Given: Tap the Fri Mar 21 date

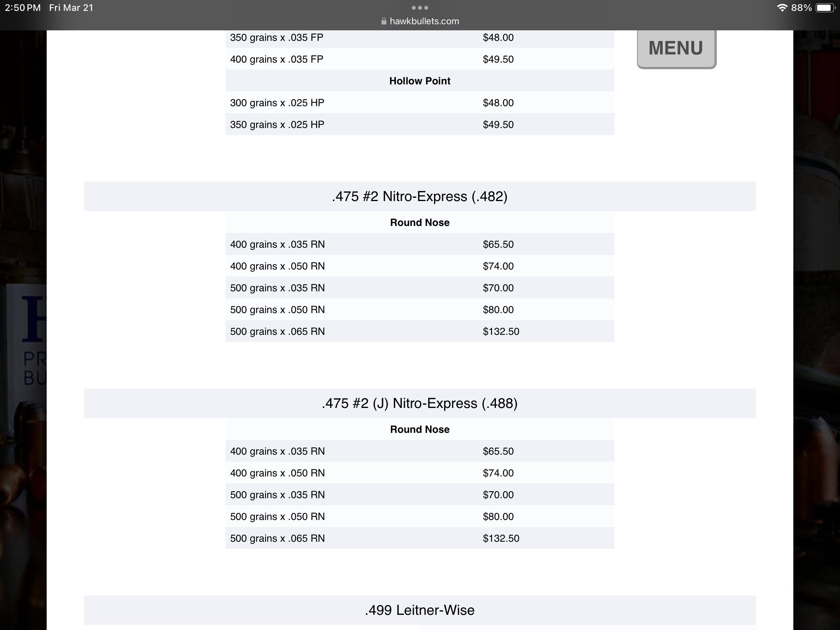Looking at the screenshot, I should [71, 8].
